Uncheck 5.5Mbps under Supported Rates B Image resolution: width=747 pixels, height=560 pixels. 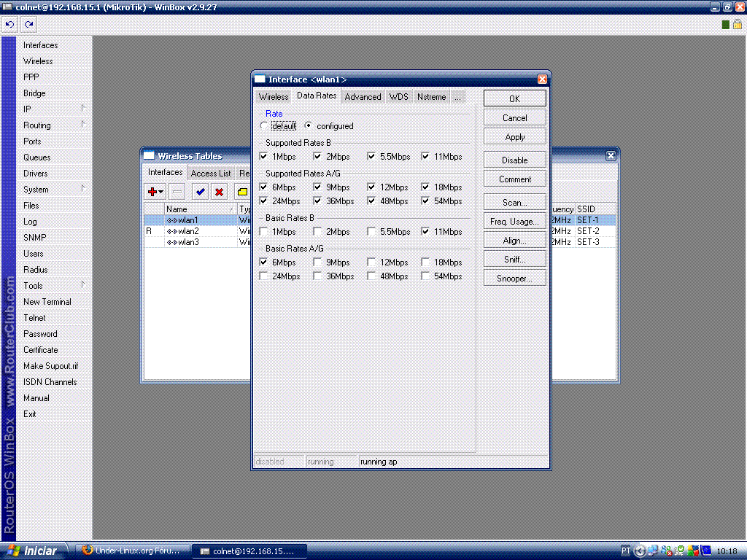point(371,156)
